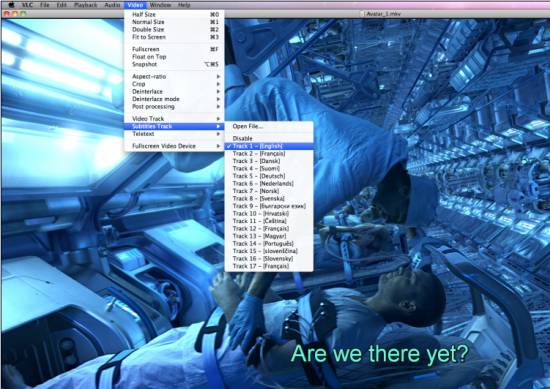
Task: Click the yellow minimize window button
Action: (15, 14)
